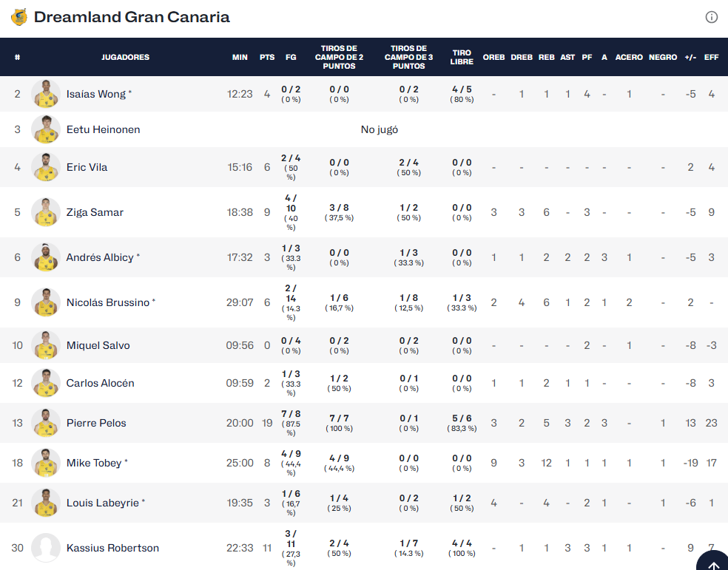Open Ziga Samar's player profile link
The height and width of the screenshot is (570, 728).
pos(95,212)
